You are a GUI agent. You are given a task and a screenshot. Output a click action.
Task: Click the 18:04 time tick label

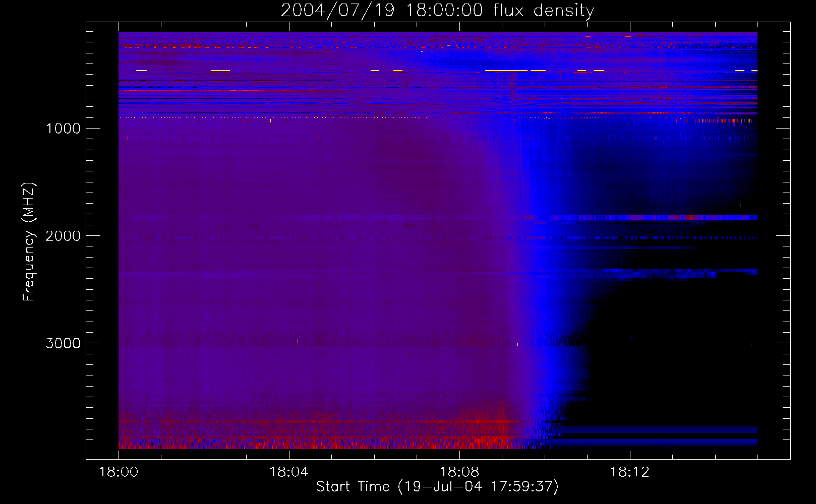pyautogui.click(x=289, y=472)
